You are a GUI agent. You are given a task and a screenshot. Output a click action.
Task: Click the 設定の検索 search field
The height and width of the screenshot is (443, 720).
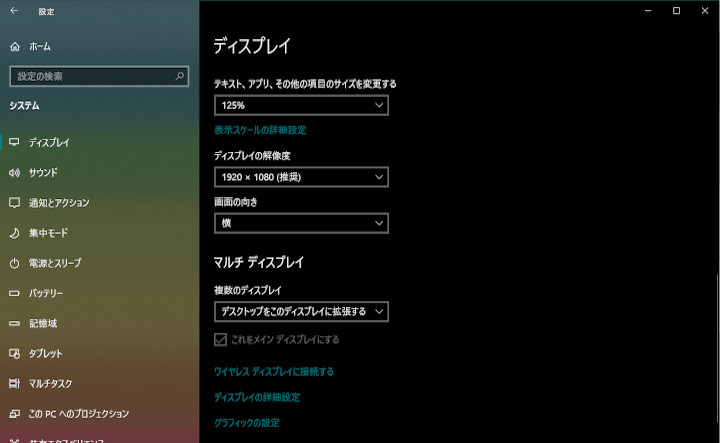coord(99,76)
